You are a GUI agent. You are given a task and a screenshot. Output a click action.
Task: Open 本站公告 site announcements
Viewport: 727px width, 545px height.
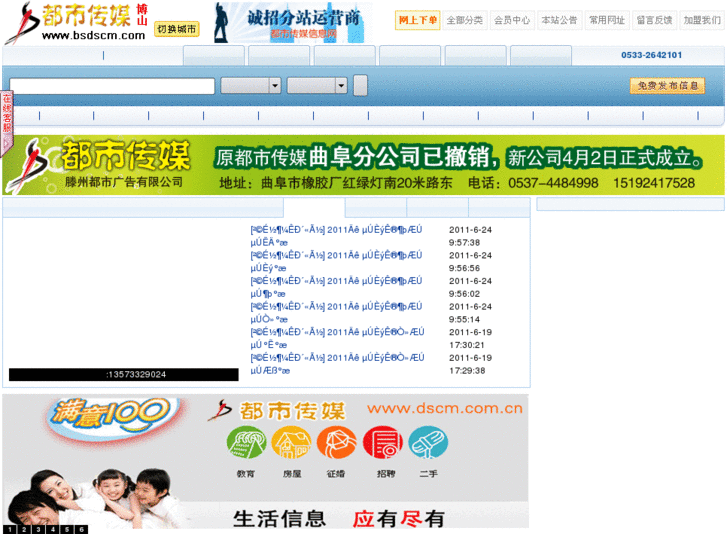pyautogui.click(x=559, y=20)
